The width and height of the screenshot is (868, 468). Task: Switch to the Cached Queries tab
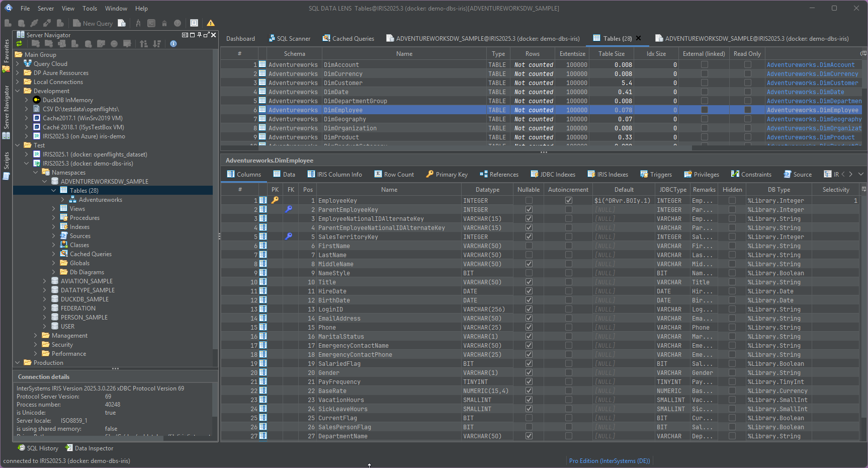point(349,39)
